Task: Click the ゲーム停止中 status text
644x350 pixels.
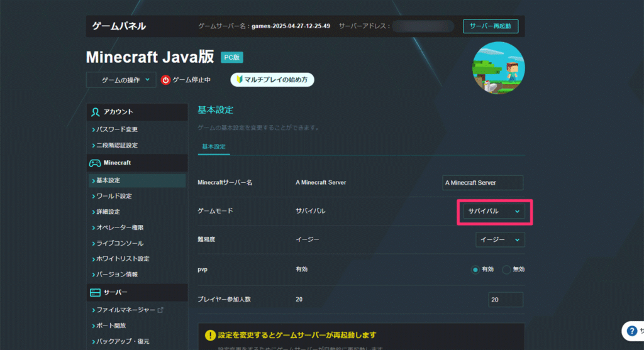Action: [x=191, y=80]
